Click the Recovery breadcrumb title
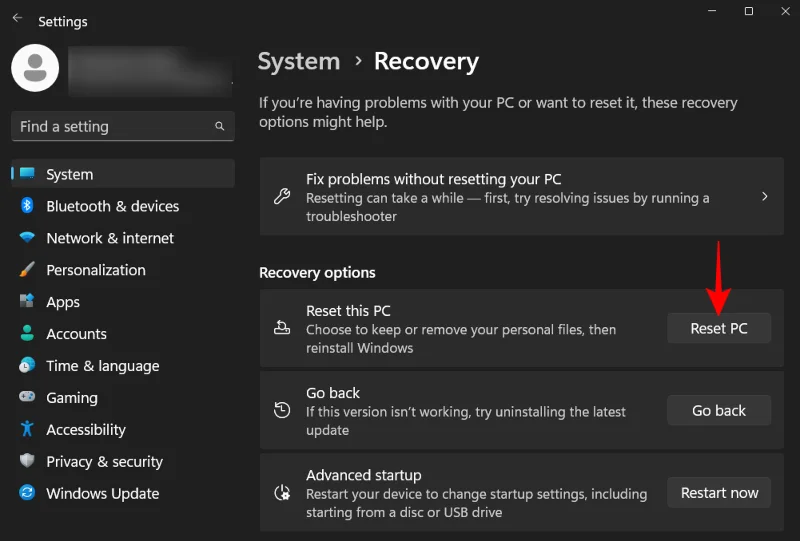The height and width of the screenshot is (541, 800). coord(427,61)
